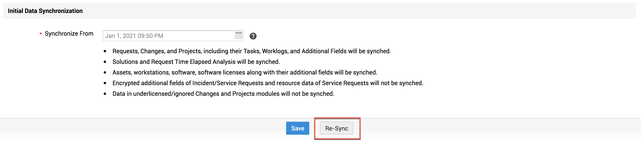Click bullet dot before Solutions line
Screen dimensions: 644x143
point(105,62)
